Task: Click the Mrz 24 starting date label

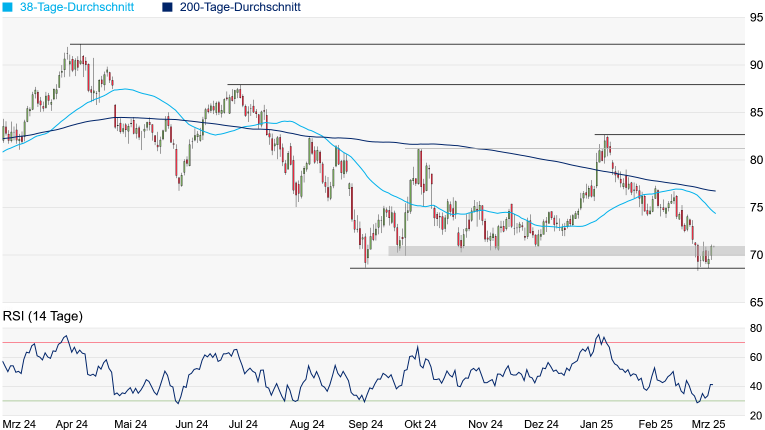Action: 20,424
